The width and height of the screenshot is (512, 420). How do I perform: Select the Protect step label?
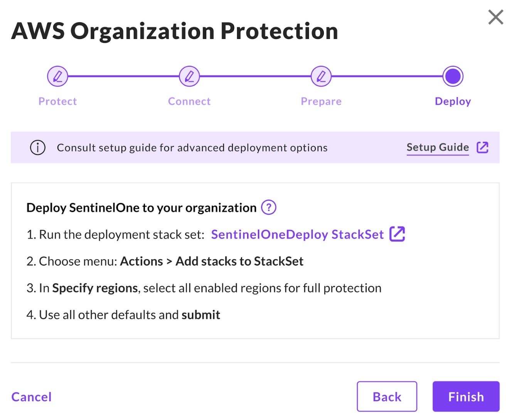(57, 101)
